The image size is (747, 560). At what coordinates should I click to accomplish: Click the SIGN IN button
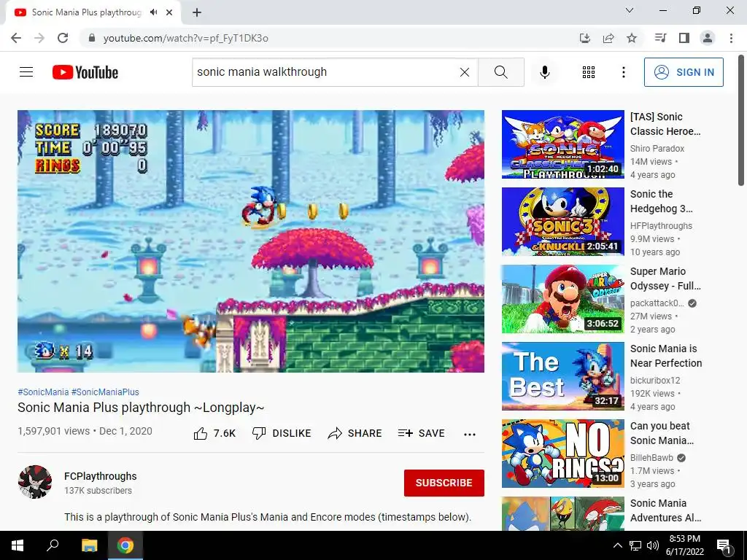click(684, 72)
